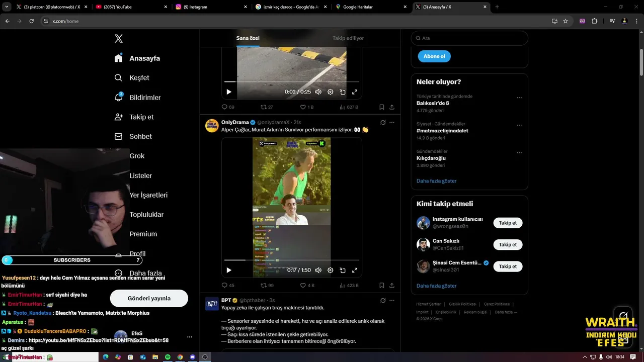
Task: Switch to Takip ediliyor tab
Action: pos(348,38)
